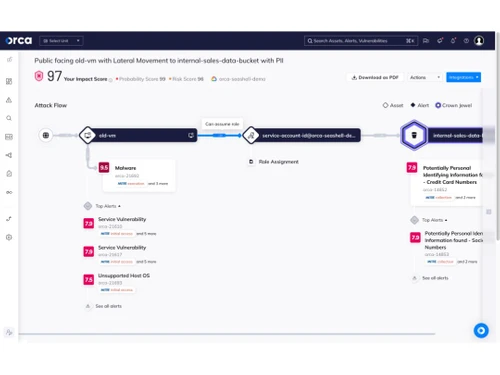The width and height of the screenshot is (500, 375).
Task: Select the service-account diamond node icon
Action: click(x=251, y=135)
